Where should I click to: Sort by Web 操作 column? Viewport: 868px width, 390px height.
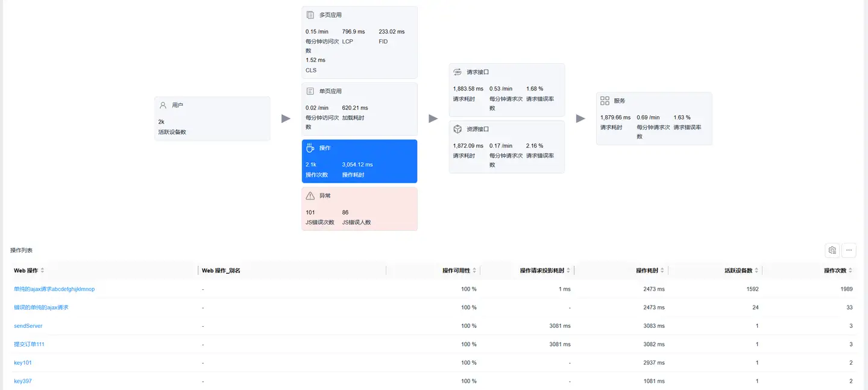[x=42, y=271]
